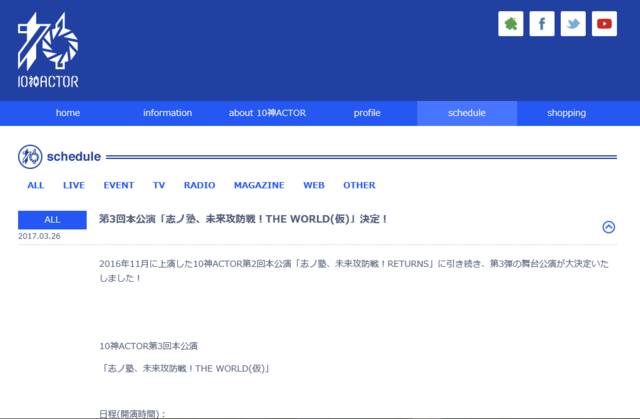The image size is (640, 419).
Task: Click the round emblem beside schedule heading
Action: (x=30, y=156)
